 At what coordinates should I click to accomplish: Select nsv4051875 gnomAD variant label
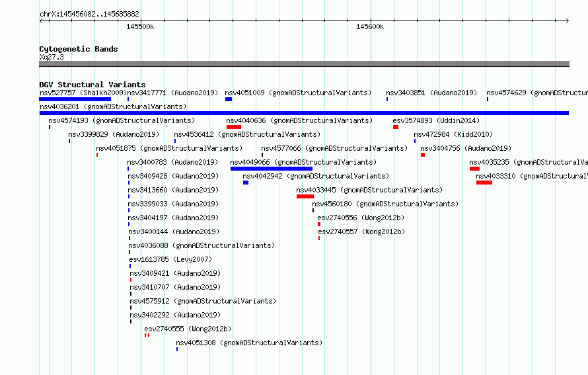169,148
